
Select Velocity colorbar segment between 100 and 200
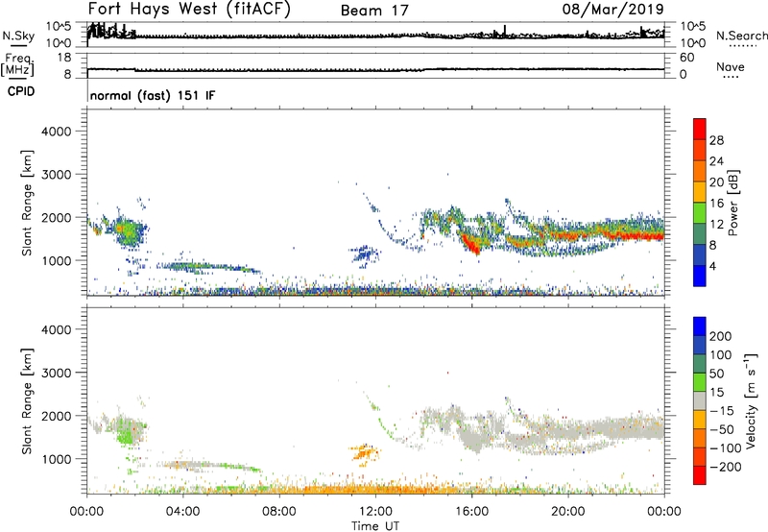(x=700, y=345)
